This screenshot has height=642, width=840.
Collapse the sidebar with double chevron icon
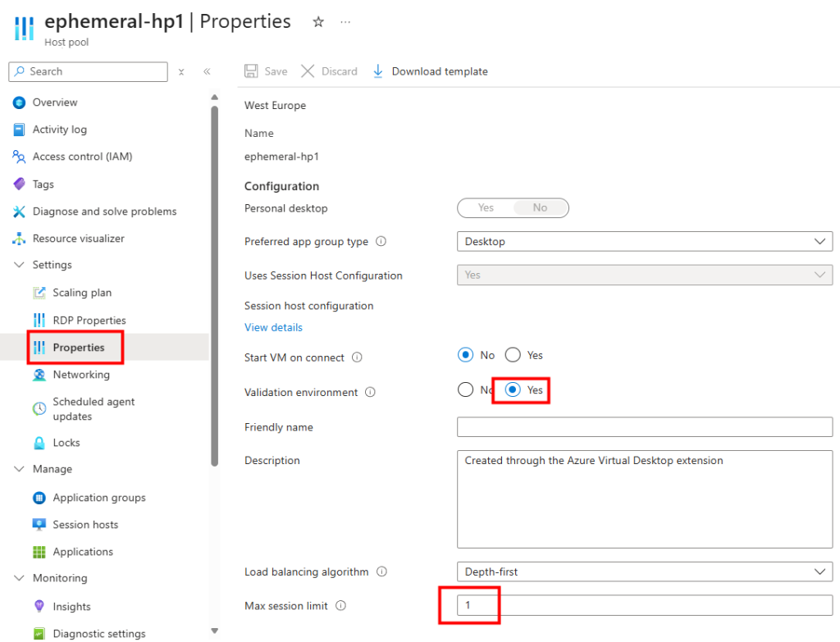(207, 72)
